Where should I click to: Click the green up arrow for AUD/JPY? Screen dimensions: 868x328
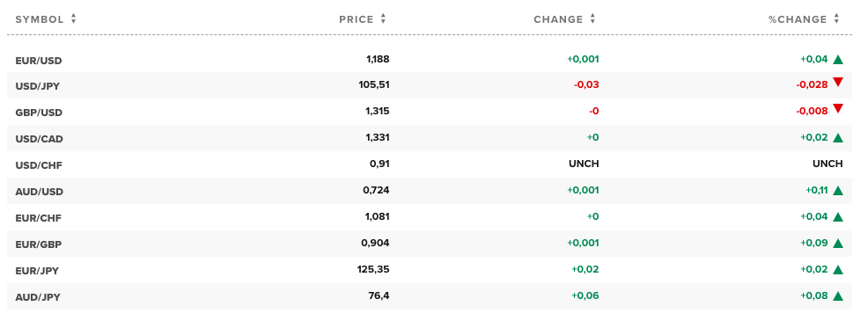(x=837, y=296)
